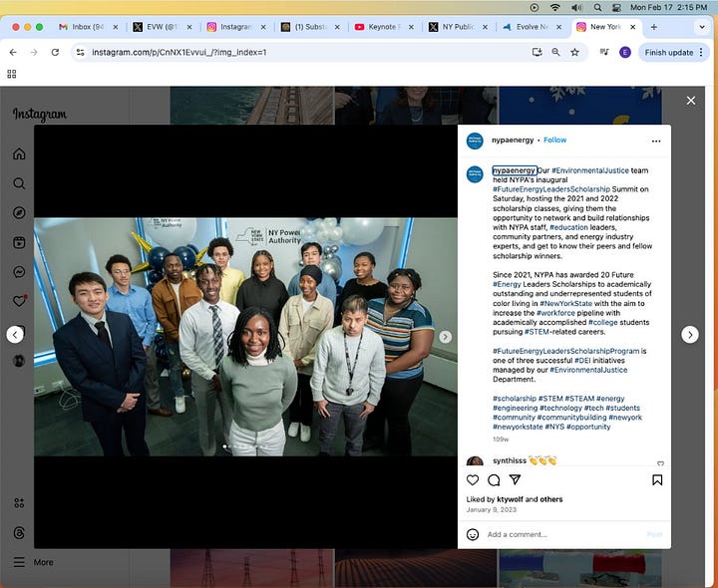Image resolution: width=718 pixels, height=588 pixels.
Task: Open the volume control in the menu bar
Action: tap(576, 7)
